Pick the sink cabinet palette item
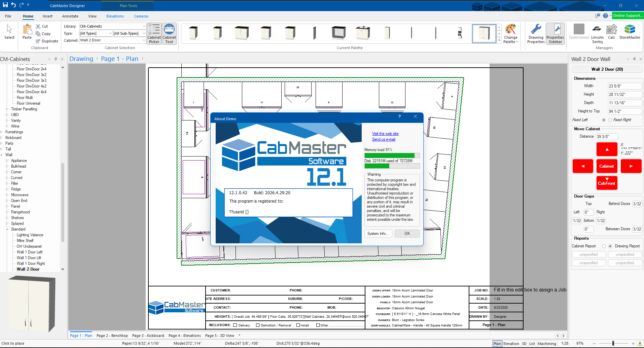 (x=363, y=33)
